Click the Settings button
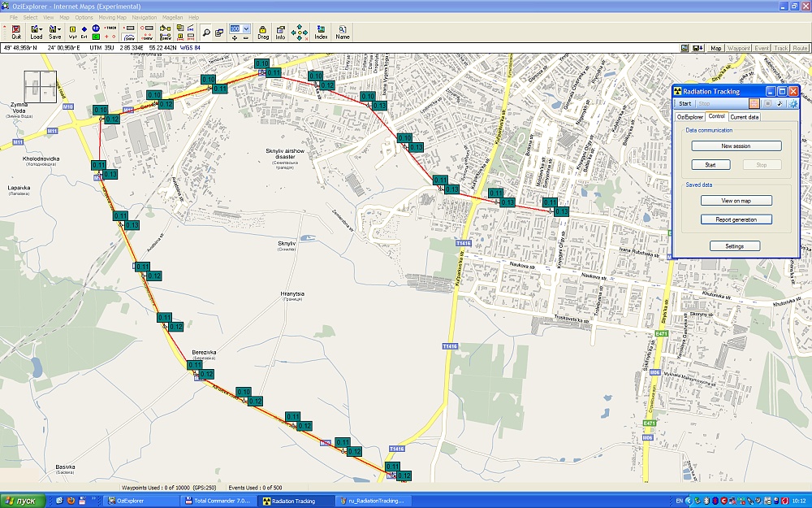This screenshot has height=508, width=812. tap(734, 246)
